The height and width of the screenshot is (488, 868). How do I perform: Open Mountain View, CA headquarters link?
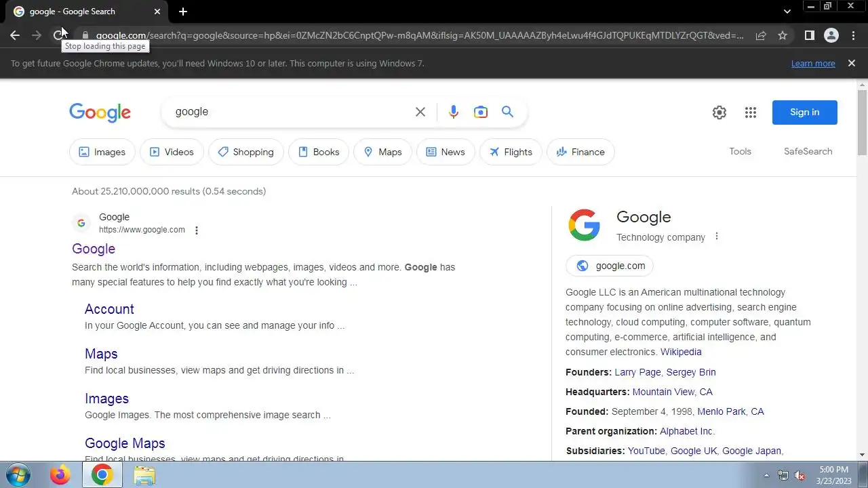(673, 392)
